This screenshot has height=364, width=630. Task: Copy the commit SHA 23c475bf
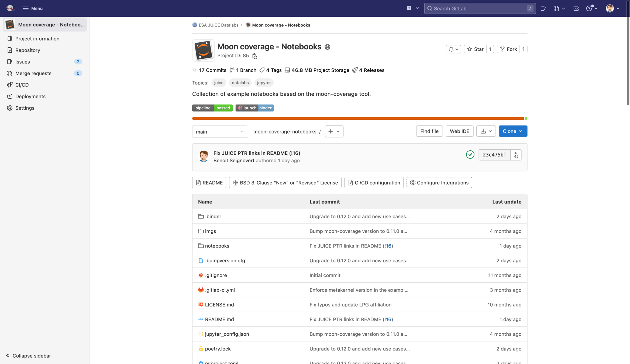516,155
